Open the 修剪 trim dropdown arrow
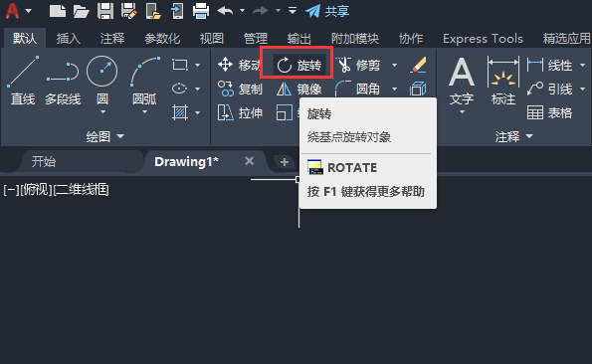Image resolution: width=592 pixels, height=364 pixels. 395,66
